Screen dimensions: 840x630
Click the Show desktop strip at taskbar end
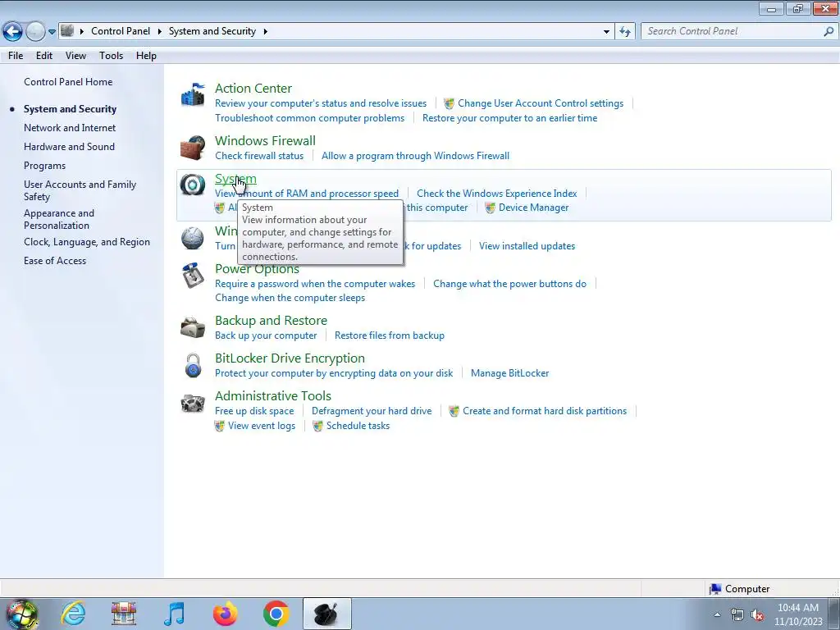pyautogui.click(x=836, y=614)
